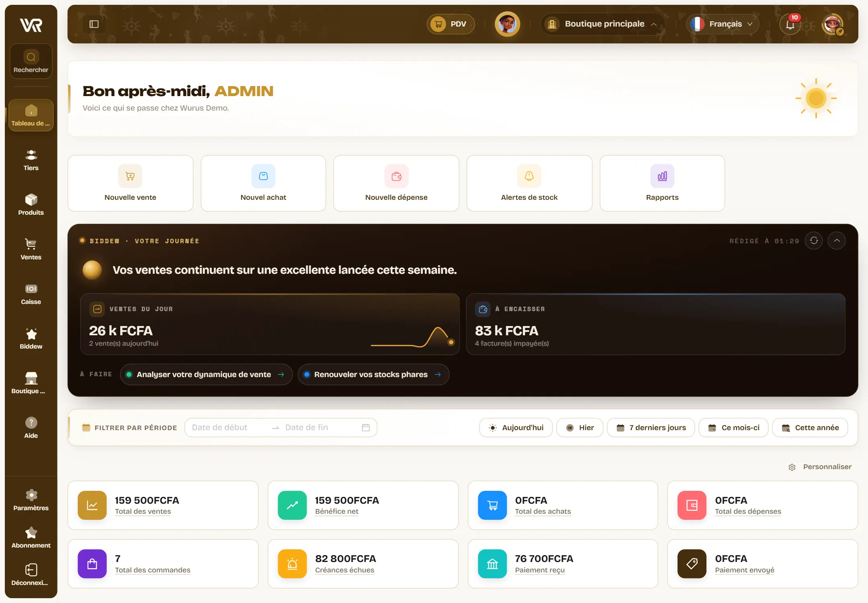Click the À encaisser wallet icon

click(483, 309)
